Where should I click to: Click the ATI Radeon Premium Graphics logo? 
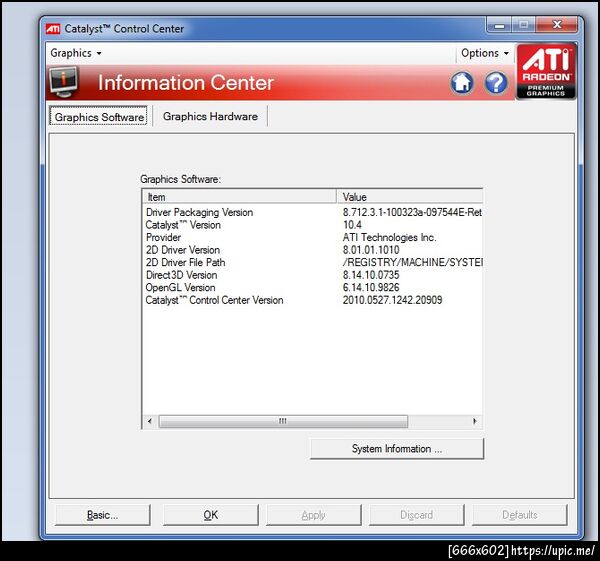(546, 72)
